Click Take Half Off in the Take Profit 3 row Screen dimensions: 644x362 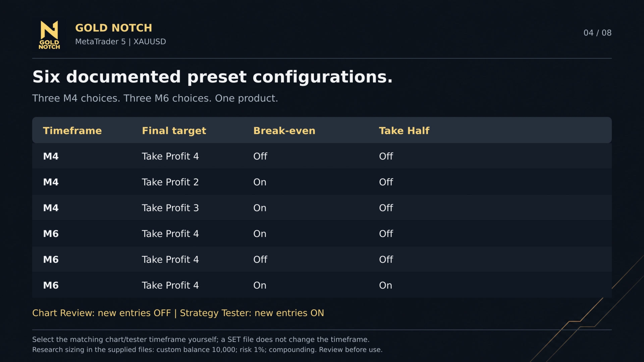pos(386,208)
